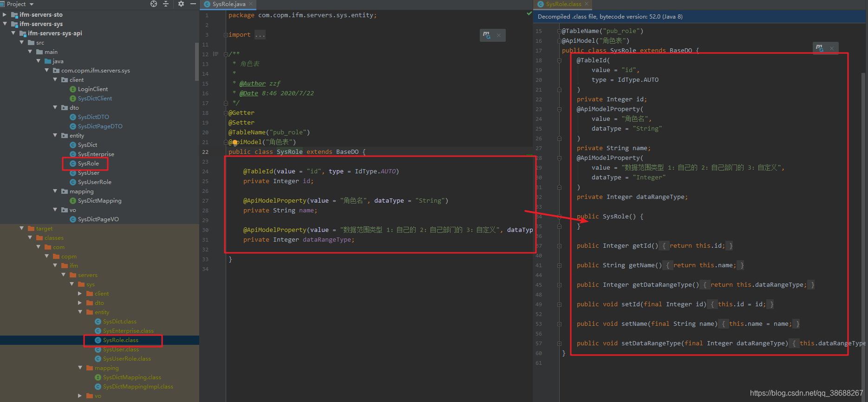
Task: Close the SysRole.class tab
Action: coord(587,4)
